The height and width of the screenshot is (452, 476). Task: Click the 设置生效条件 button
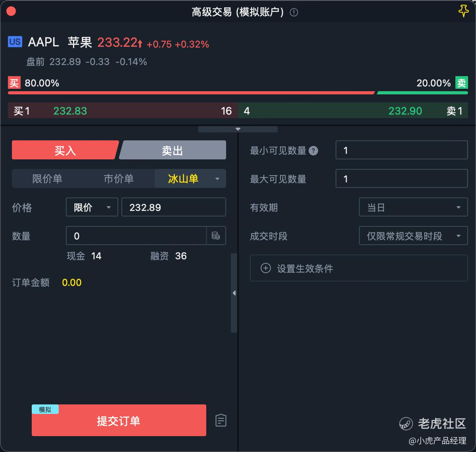[x=359, y=268]
